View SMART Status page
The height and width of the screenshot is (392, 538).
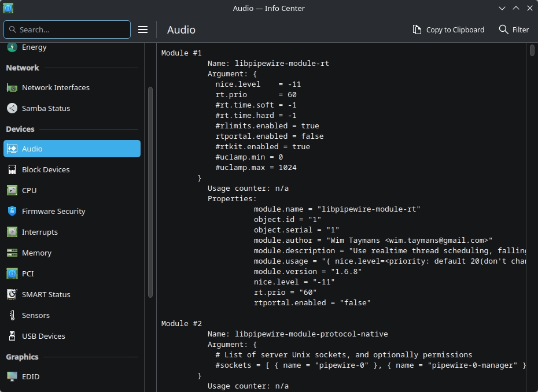(72, 294)
